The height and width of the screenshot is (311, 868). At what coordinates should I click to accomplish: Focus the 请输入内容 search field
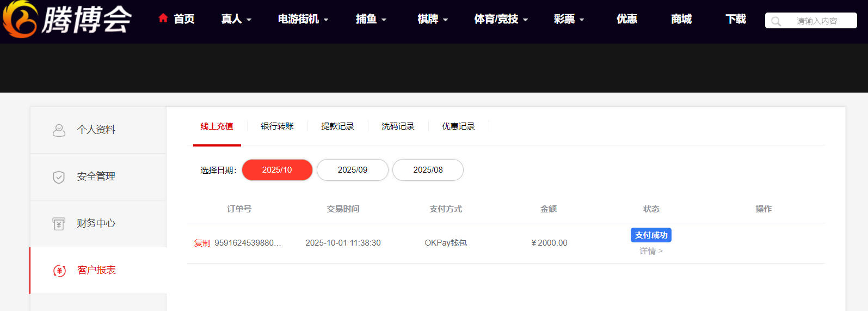[x=816, y=21]
